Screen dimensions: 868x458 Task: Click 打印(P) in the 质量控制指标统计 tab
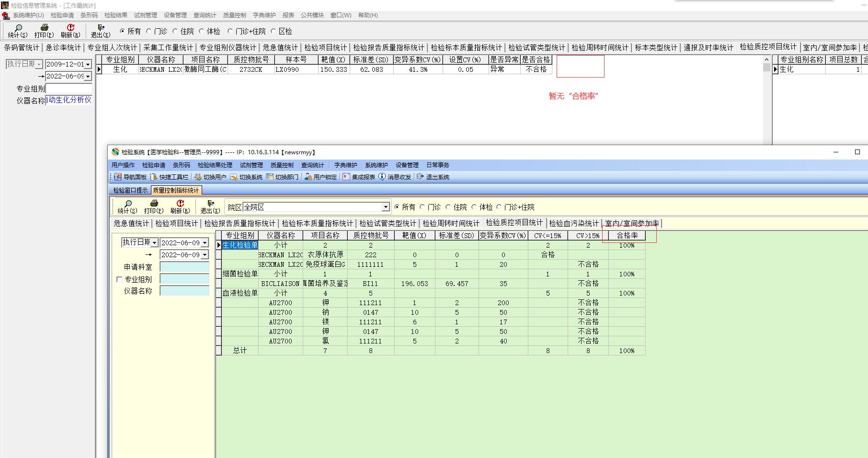[154, 207]
